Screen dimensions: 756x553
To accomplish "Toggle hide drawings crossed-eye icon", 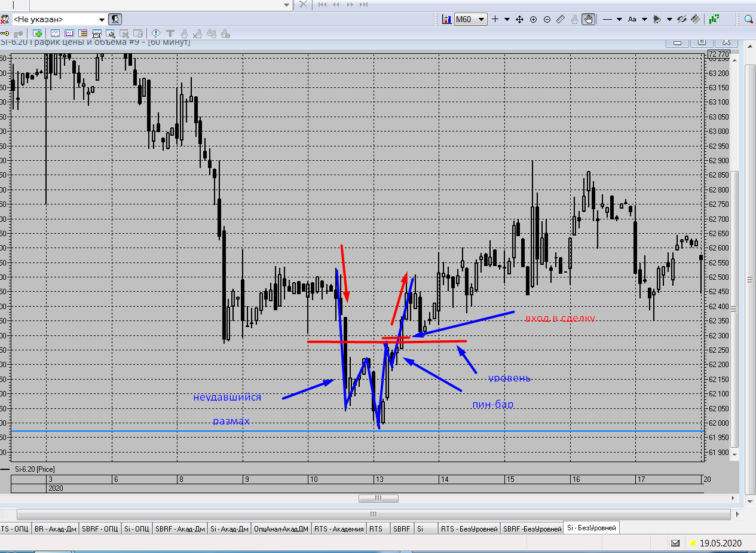I will click(682, 19).
